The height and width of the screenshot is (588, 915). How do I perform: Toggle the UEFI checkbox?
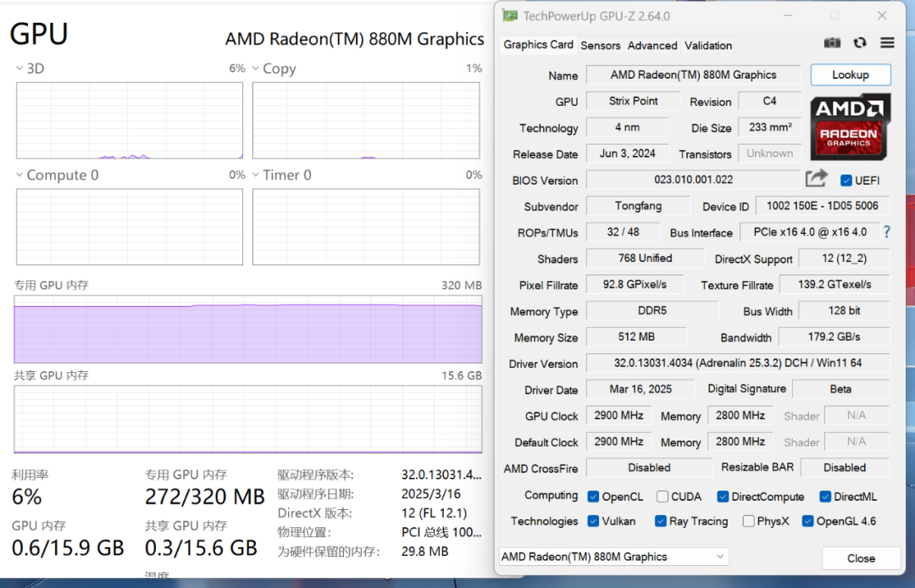point(846,180)
